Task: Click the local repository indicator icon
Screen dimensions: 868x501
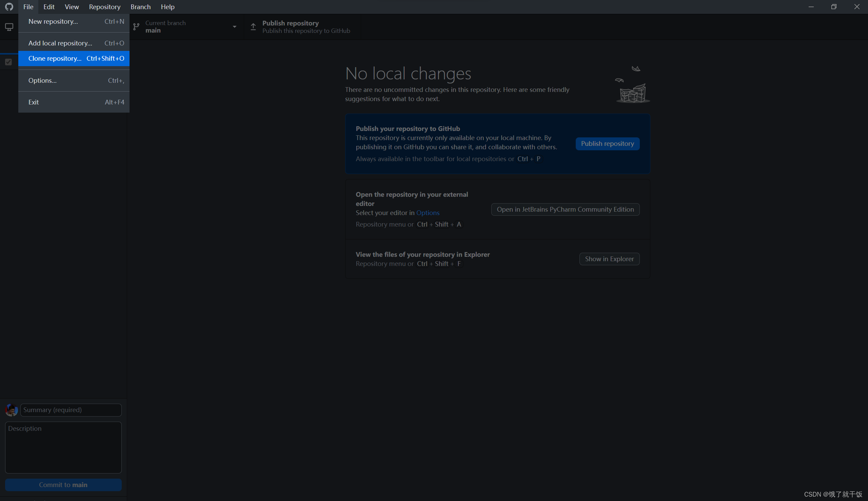Action: coord(9,27)
